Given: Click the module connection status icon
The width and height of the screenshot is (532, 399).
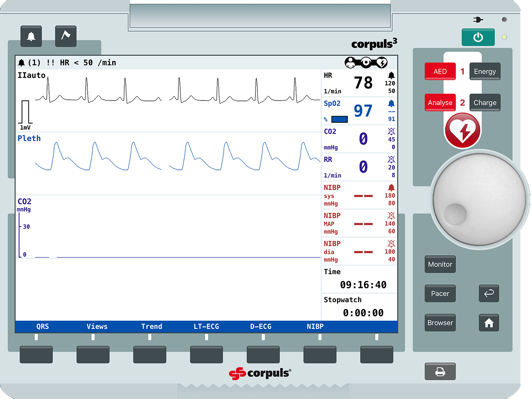Looking at the screenshot, I should (x=366, y=62).
